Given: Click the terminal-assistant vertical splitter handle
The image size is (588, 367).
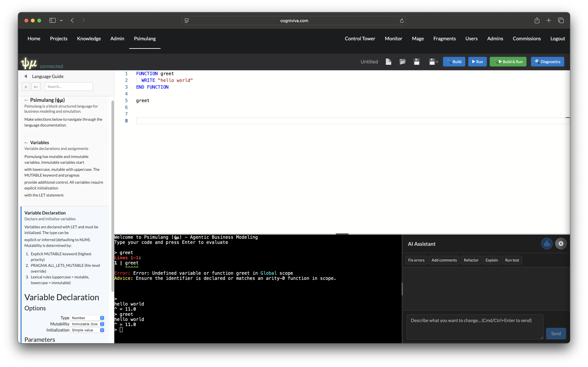Looking at the screenshot, I should [x=402, y=289].
